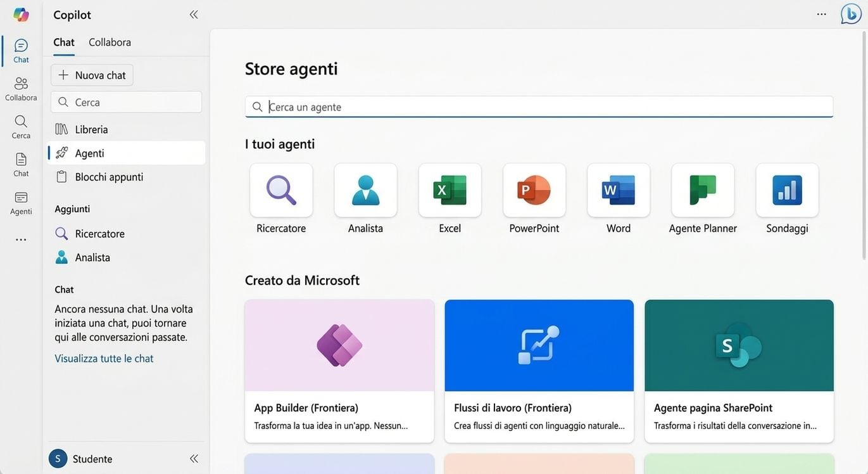Click the Creato da Microsoft heading
Viewport: 868px width, 474px height.
302,280
